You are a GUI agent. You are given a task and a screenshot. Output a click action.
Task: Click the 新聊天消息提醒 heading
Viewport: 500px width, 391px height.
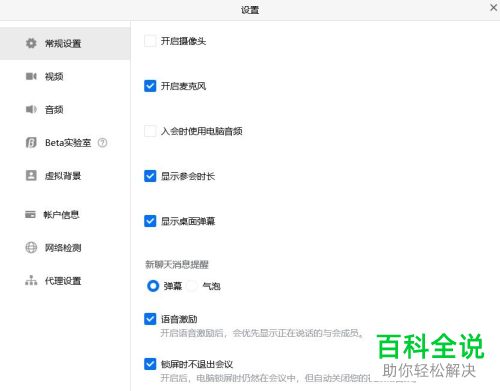[177, 264]
